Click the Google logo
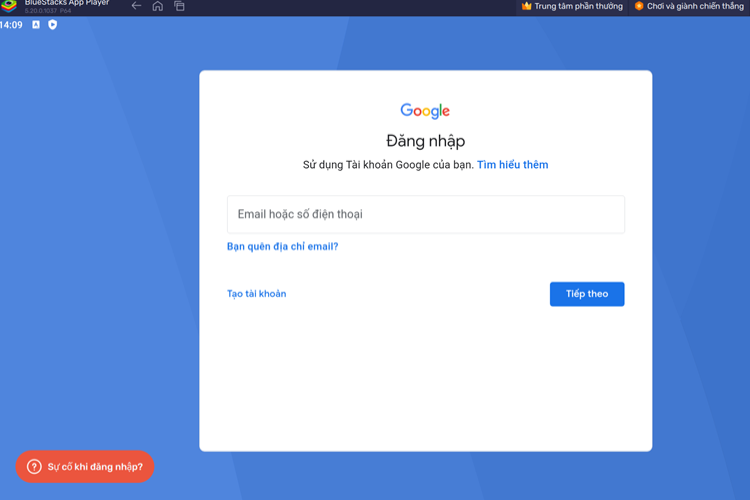 point(425,111)
